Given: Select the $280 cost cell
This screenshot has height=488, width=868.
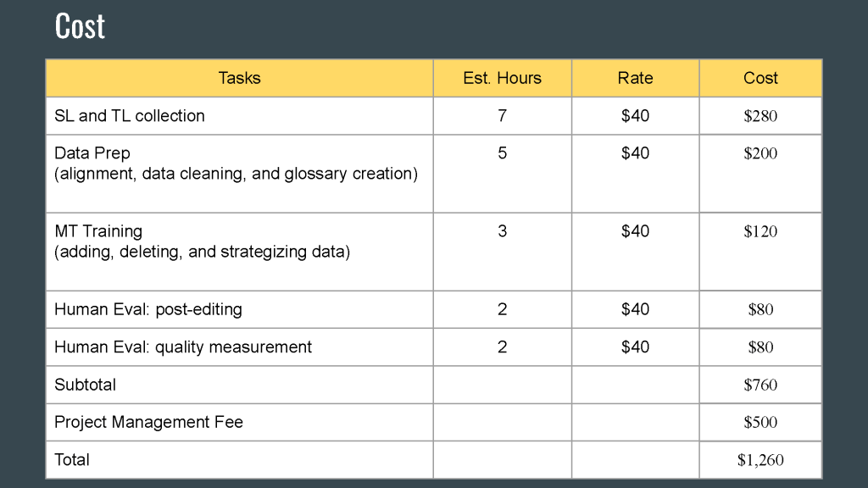Looking at the screenshot, I should tap(760, 116).
